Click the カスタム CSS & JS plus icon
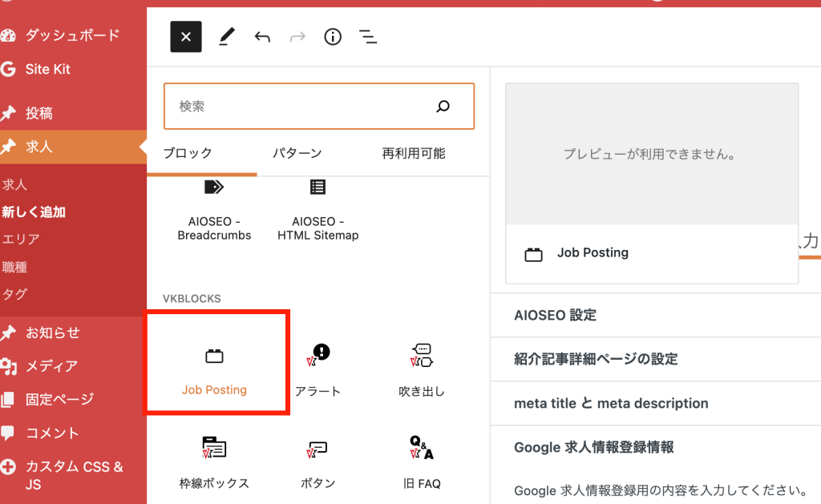The height and width of the screenshot is (504, 821). click(8, 466)
